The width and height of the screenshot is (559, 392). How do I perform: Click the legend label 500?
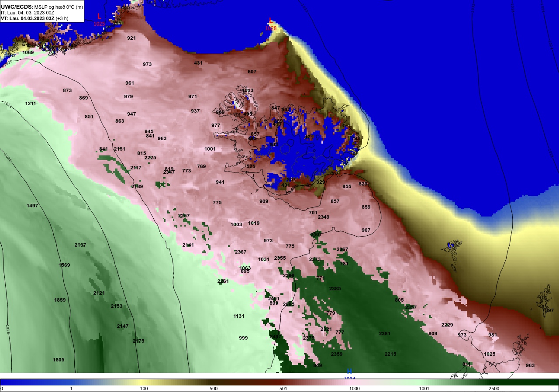214,389
